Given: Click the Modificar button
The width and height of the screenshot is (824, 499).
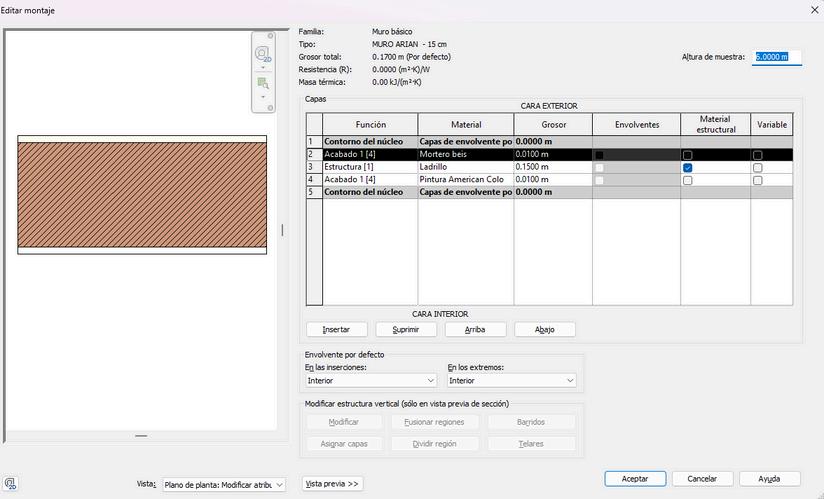Looking at the screenshot, I should click(344, 422).
